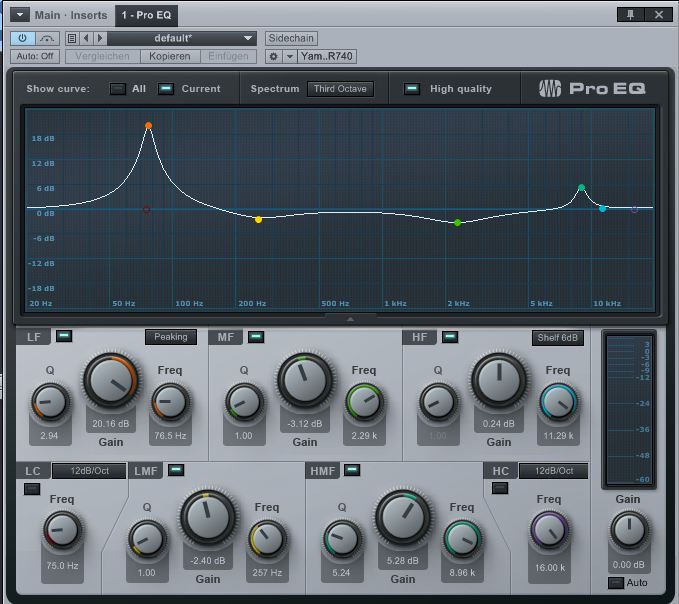
Task: Open the LF Peaking filter type dropdown
Action: coord(171,337)
